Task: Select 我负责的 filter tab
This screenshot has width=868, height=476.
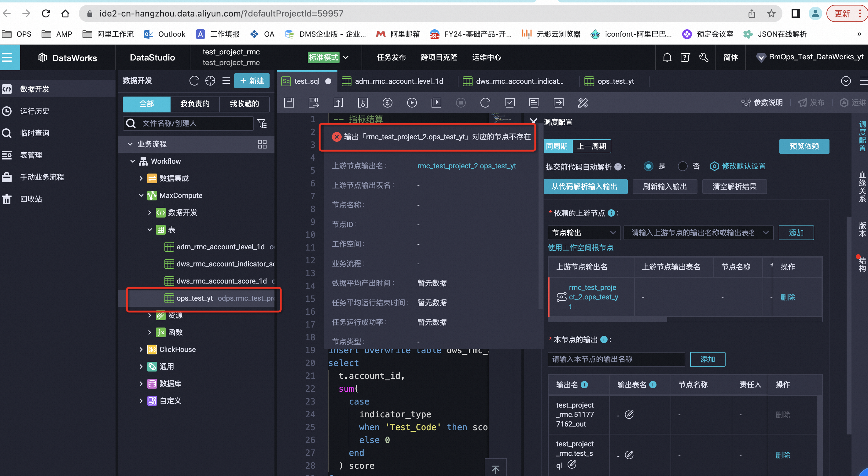Action: pyautogui.click(x=195, y=104)
